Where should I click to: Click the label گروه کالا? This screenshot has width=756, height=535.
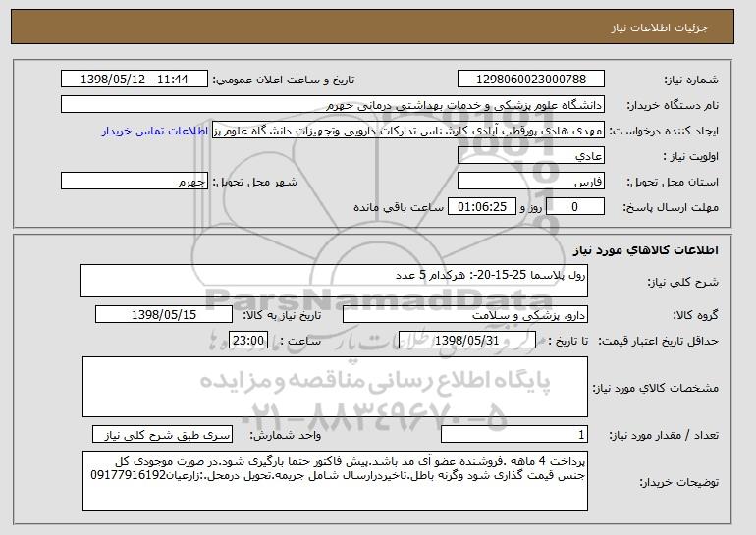click(696, 315)
